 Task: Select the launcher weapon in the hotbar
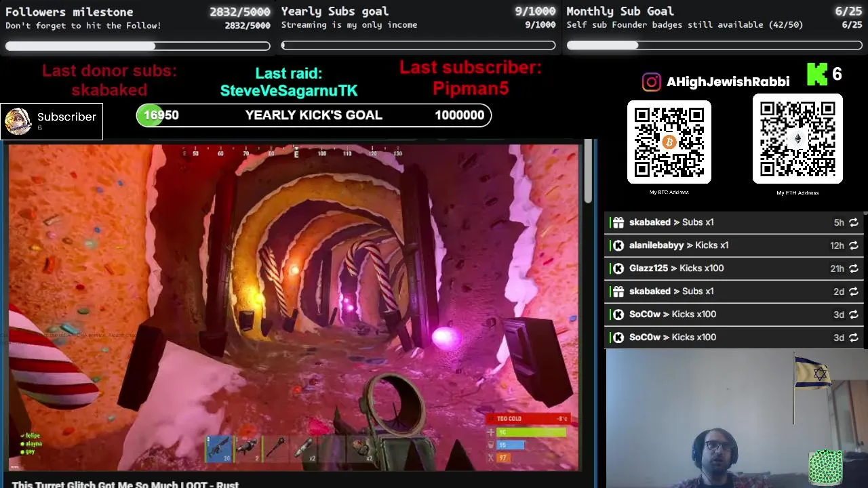coord(248,448)
